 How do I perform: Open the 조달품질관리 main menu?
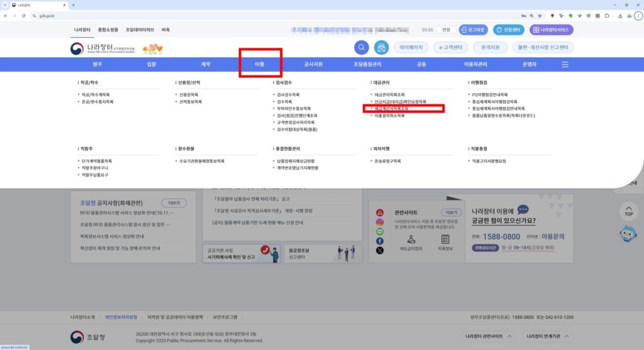click(367, 65)
